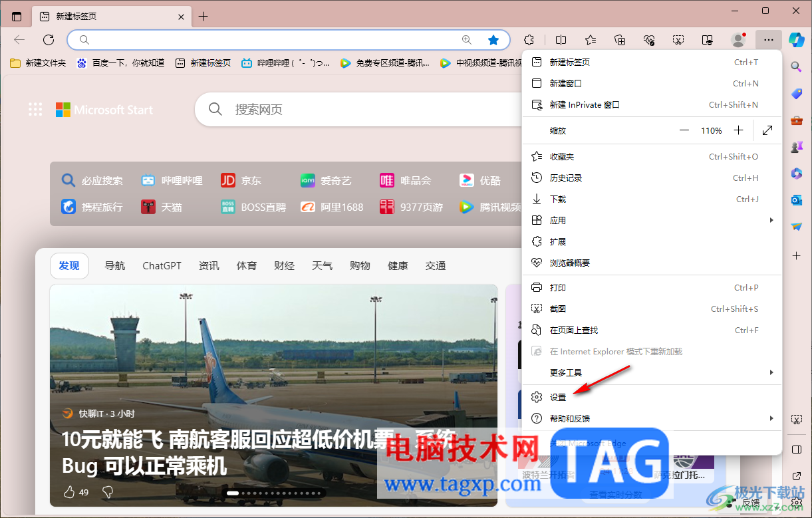Switch to the ChatGPT feed tab

click(162, 265)
